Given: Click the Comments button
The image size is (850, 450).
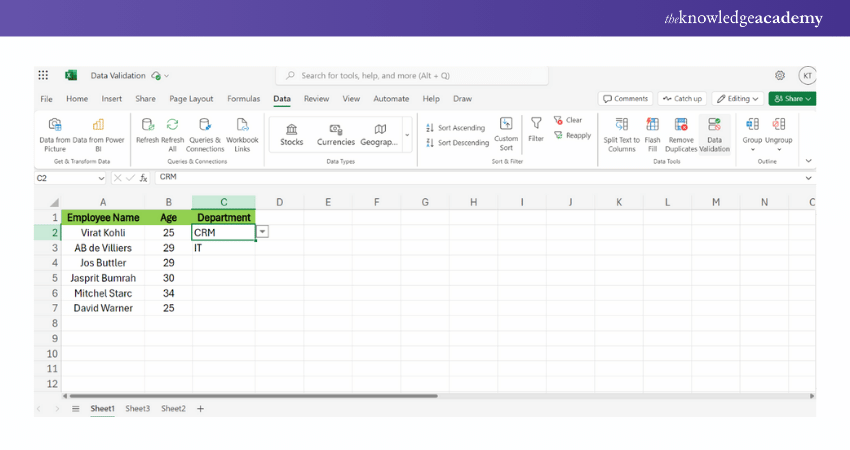Looking at the screenshot, I should (x=625, y=99).
